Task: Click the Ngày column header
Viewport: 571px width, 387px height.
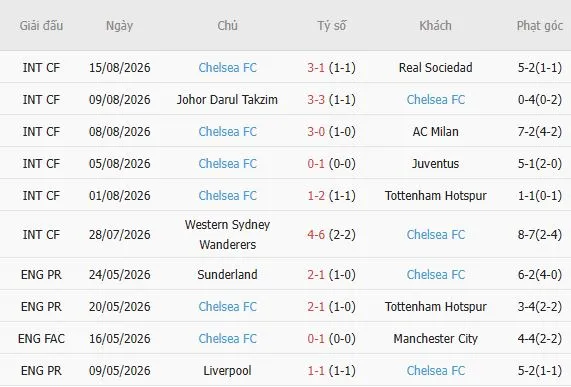Action: (x=119, y=26)
